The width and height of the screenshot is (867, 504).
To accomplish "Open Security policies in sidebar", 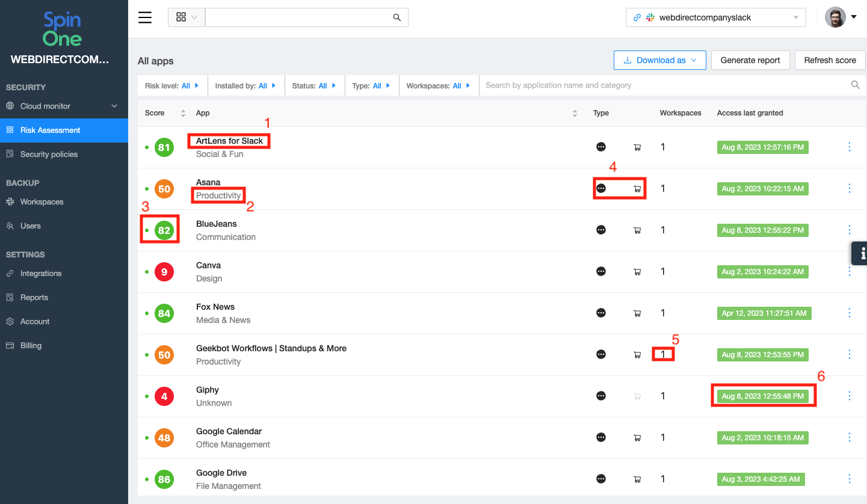I will [x=49, y=155].
